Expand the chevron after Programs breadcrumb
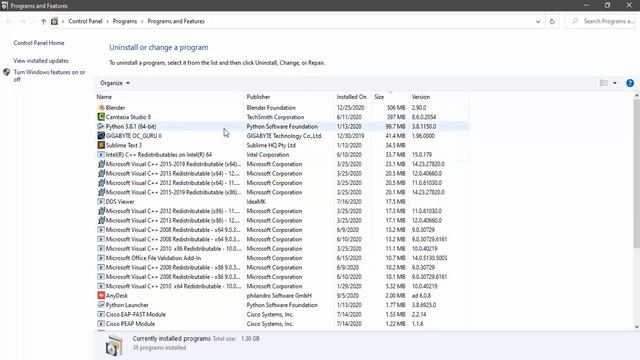The width and height of the screenshot is (640, 360). tap(142, 21)
